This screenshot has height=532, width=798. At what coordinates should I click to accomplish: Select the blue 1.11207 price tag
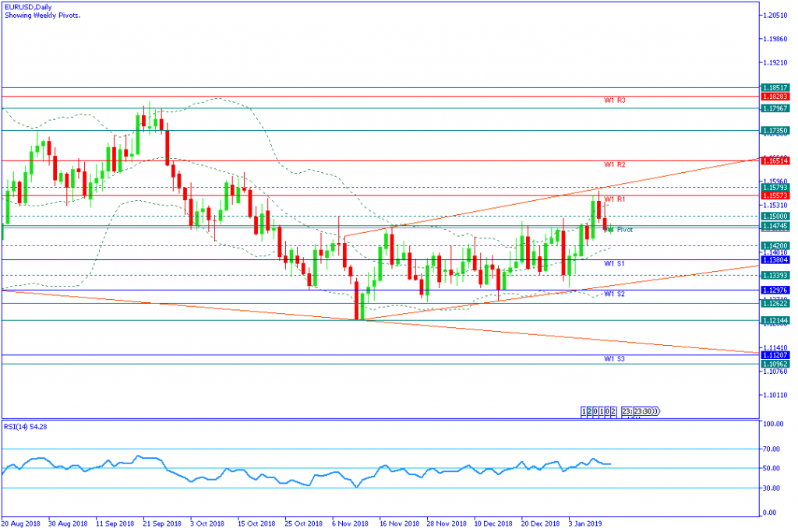tap(776, 354)
